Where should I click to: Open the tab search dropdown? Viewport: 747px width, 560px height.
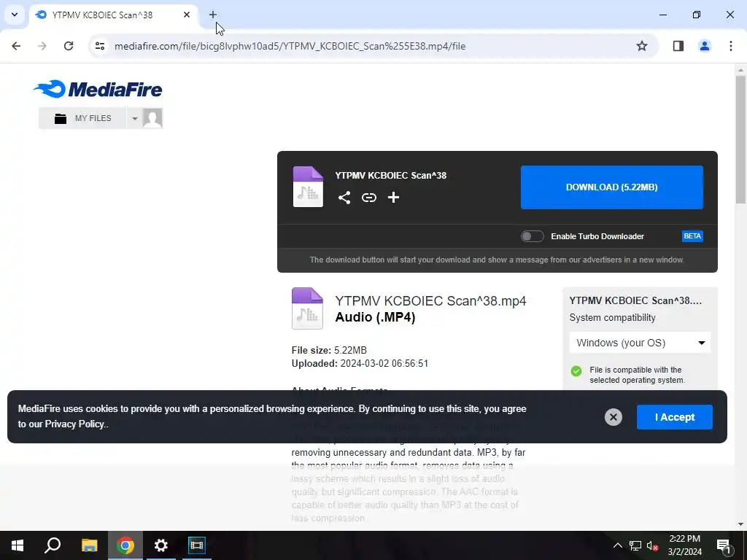tap(15, 15)
